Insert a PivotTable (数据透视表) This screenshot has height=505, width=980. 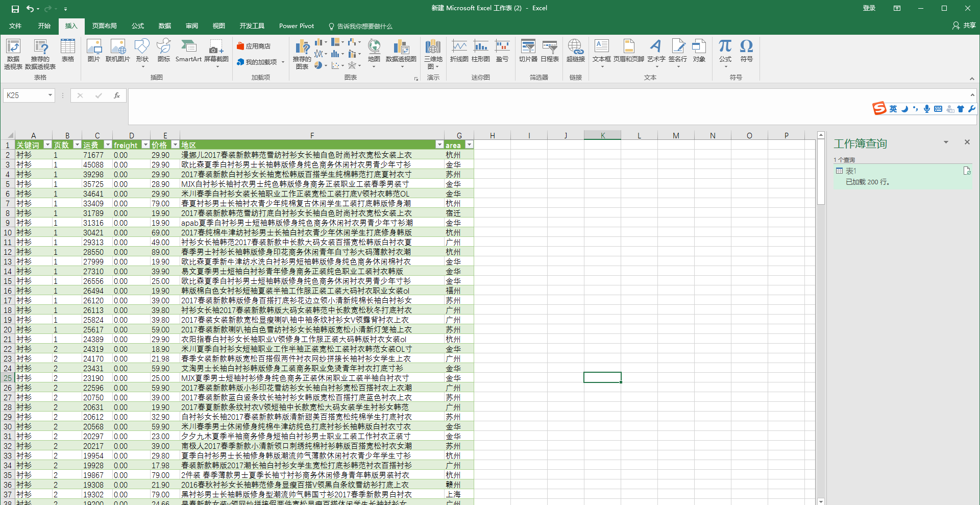pos(13,54)
